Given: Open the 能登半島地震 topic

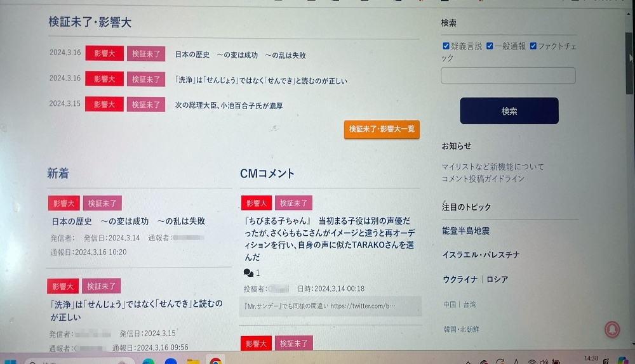Looking at the screenshot, I should [465, 231].
